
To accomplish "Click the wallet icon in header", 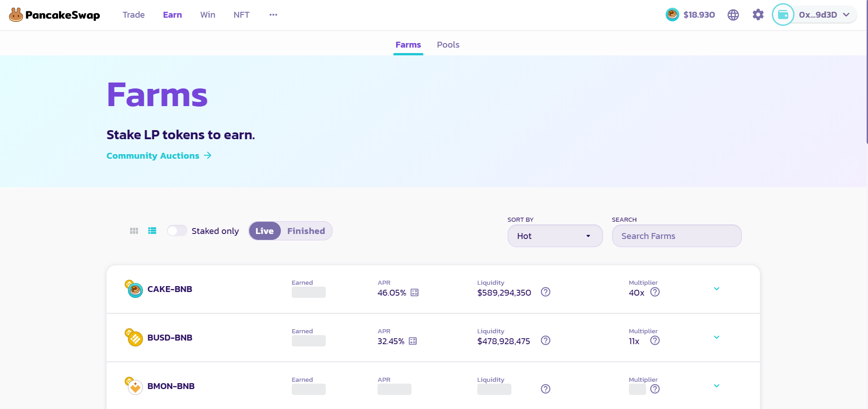I will pyautogui.click(x=783, y=15).
